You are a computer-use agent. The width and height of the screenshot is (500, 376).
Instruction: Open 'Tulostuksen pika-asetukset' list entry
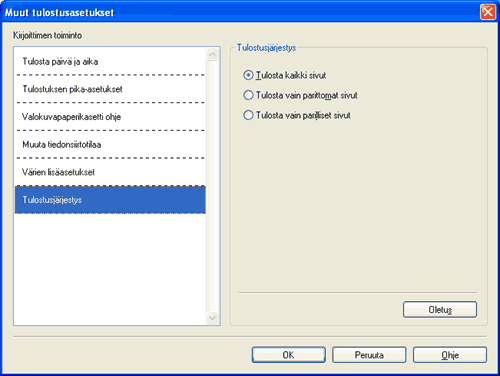(x=110, y=89)
